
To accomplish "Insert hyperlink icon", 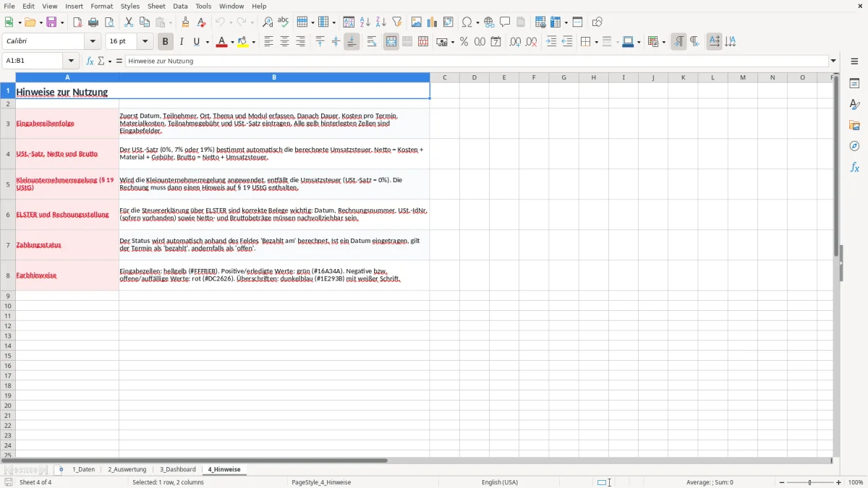I will [489, 22].
